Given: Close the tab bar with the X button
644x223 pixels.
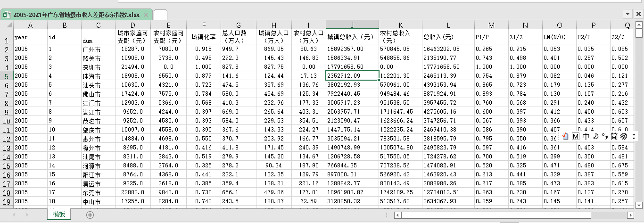Looking at the screenshot, I should (638, 15).
